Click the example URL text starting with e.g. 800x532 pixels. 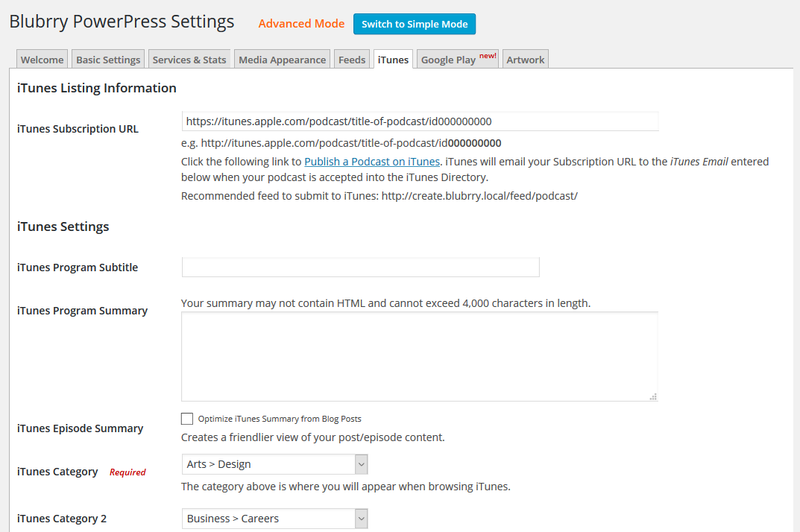click(341, 143)
